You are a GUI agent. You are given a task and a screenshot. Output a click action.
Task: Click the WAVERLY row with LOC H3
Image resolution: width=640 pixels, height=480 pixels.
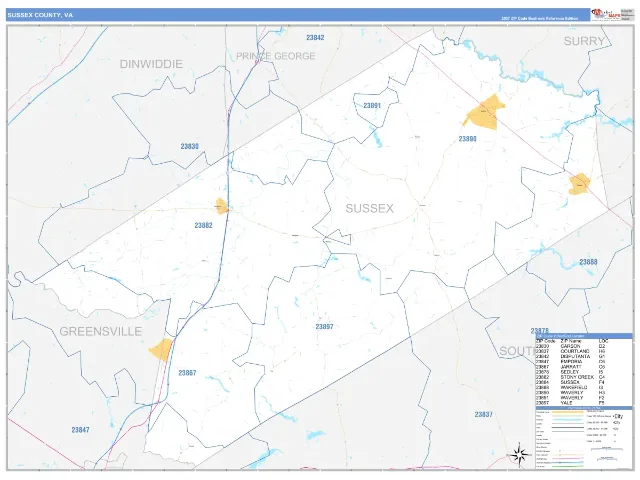571,393
